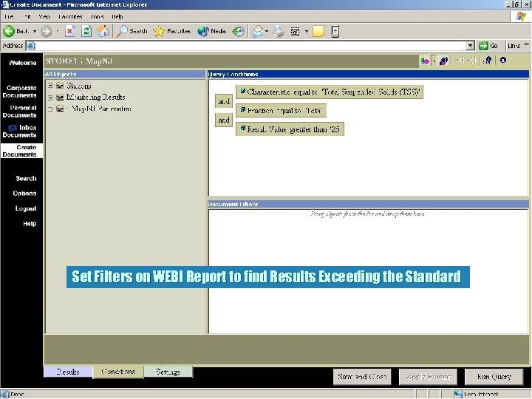Open the Search sidebar link

(26, 179)
